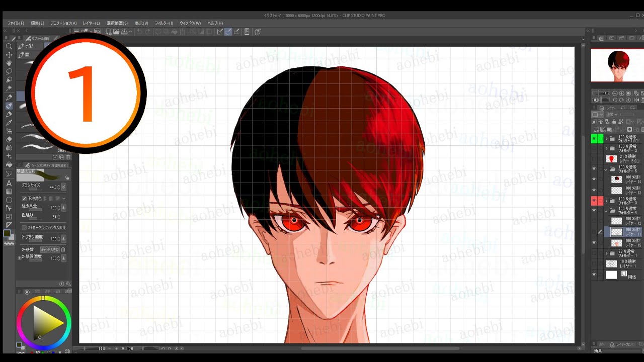Expand the フォルダー 2 folder

[606, 149]
